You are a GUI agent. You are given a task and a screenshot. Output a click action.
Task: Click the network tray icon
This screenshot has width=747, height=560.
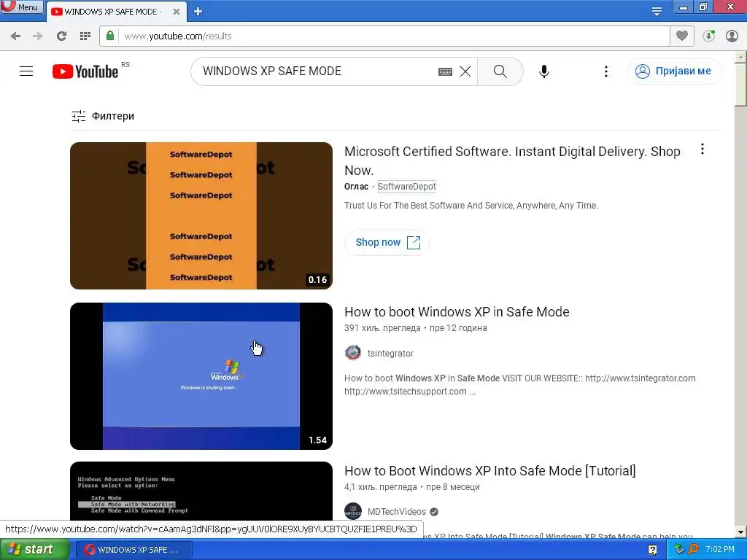coord(679,550)
